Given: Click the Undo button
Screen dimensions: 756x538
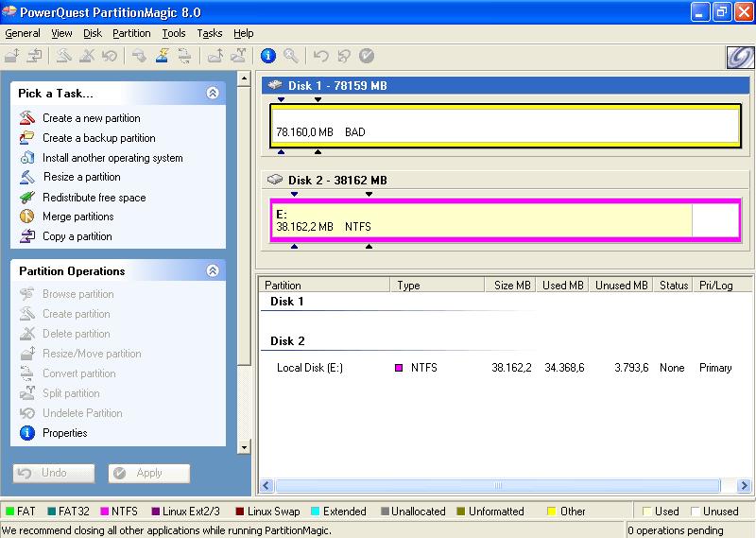Looking at the screenshot, I should (x=54, y=473).
